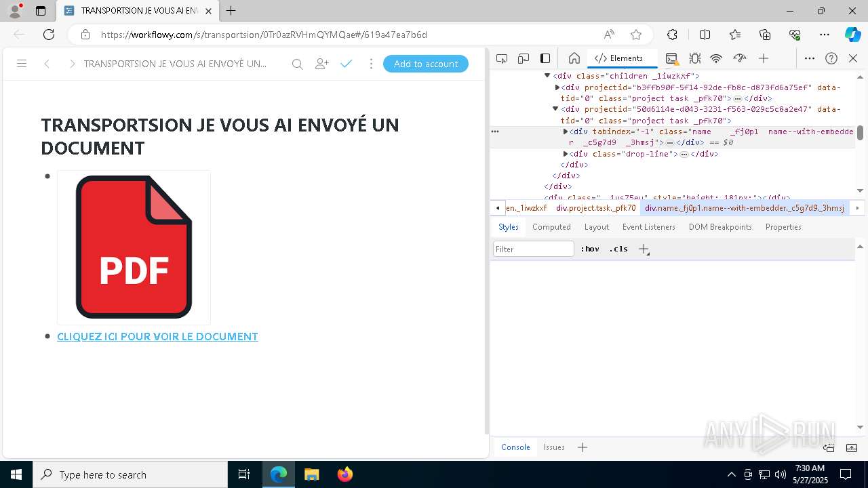Open Edge settings and more menu
Screen dimensions: 868x488
[x=825, y=35]
